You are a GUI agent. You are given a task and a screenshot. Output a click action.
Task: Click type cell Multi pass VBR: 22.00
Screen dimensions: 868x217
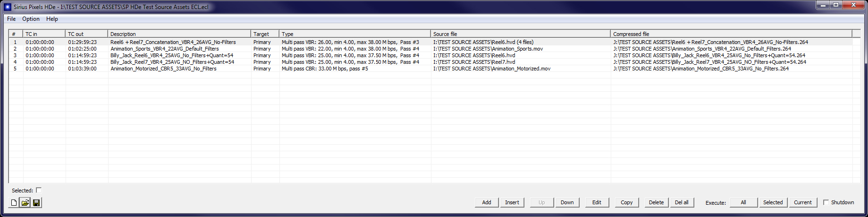(350, 49)
